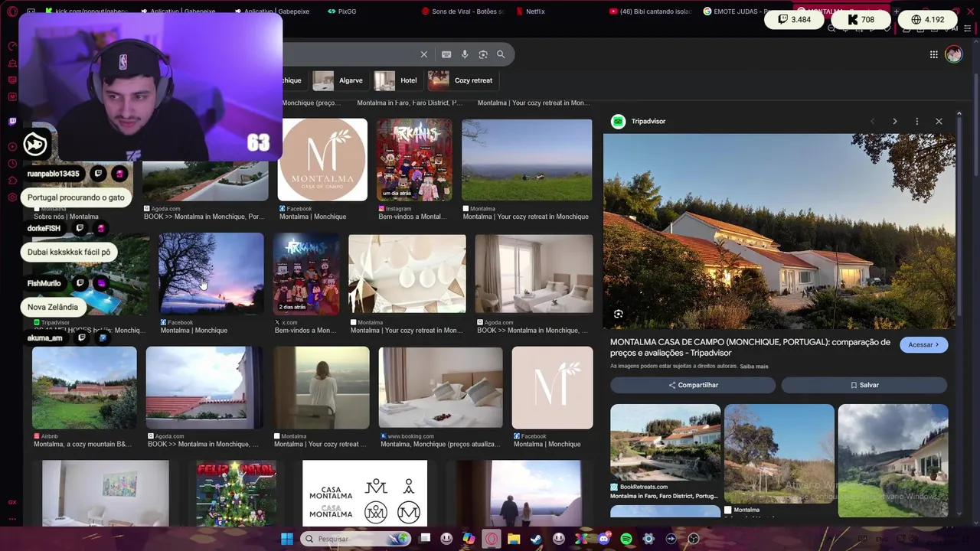Search by image with Google Lens
Screen dimensions: 980x551
(483, 54)
